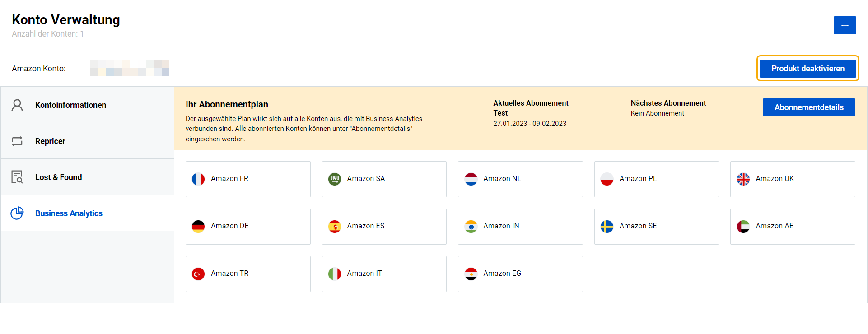Image resolution: width=868 pixels, height=334 pixels.
Task: Click the Kontoinformationen person icon
Action: coord(17,105)
